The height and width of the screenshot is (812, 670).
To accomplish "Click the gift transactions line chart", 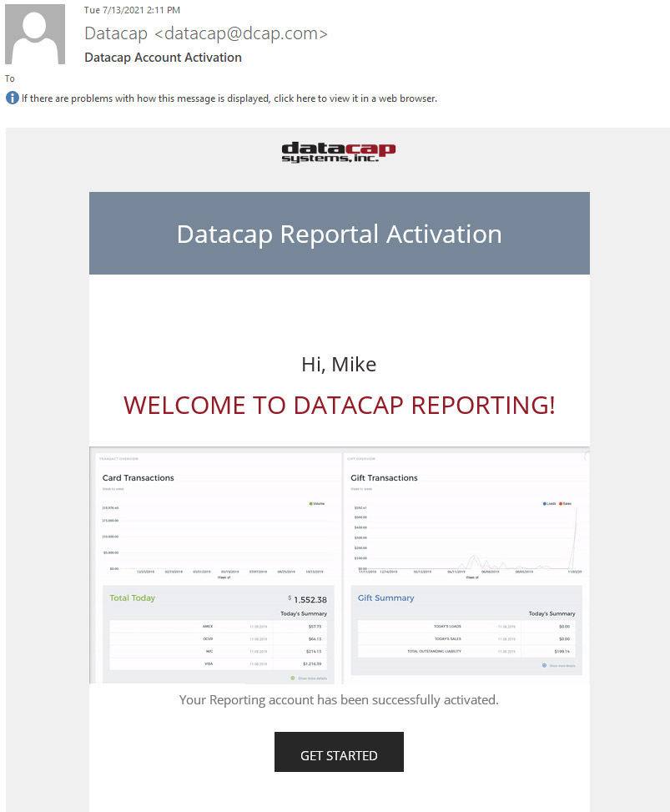I will coord(468,538).
